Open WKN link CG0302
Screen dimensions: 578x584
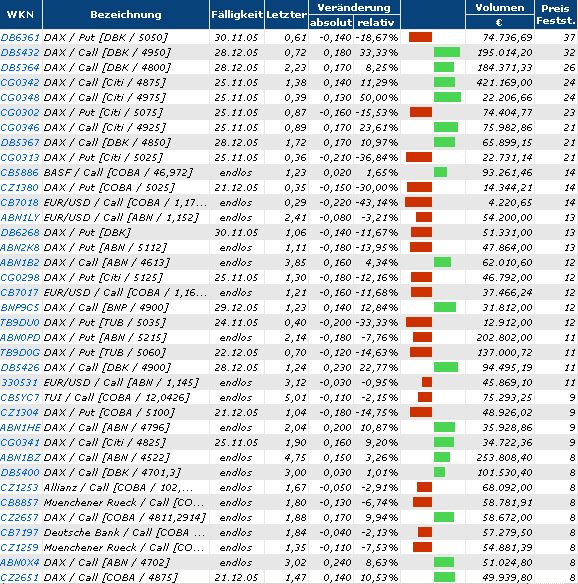tap(20, 112)
